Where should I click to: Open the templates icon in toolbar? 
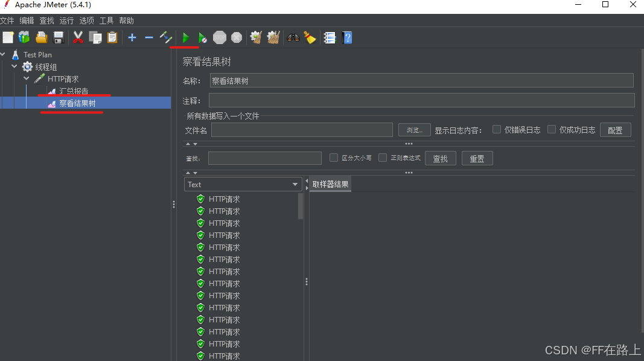click(24, 38)
